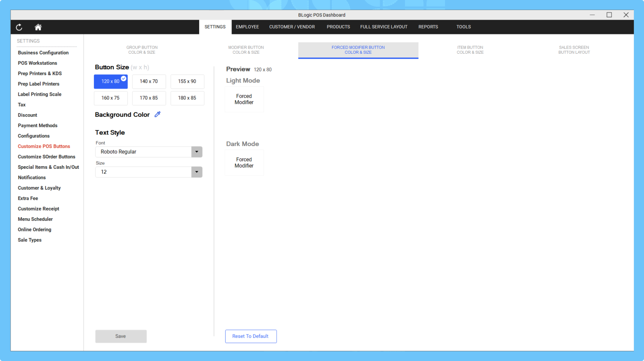Go to Prep Printers & KDS
Viewport: 644px width, 361px height.
coord(40,73)
